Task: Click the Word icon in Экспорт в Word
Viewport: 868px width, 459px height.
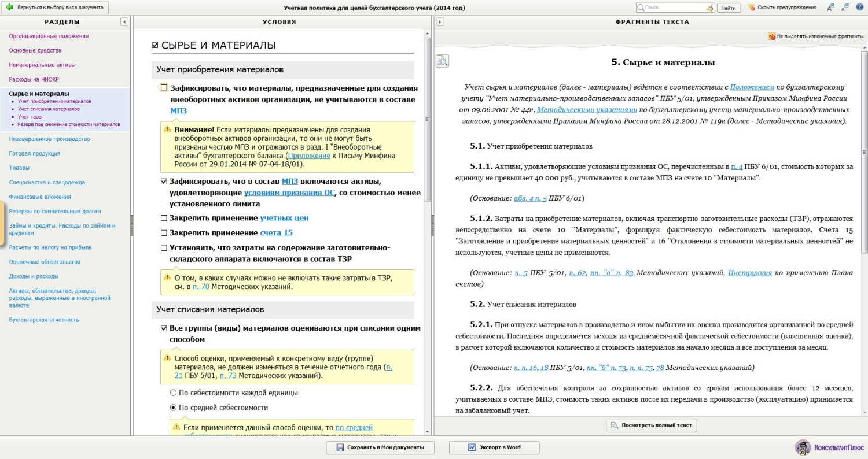Action: (x=472, y=447)
